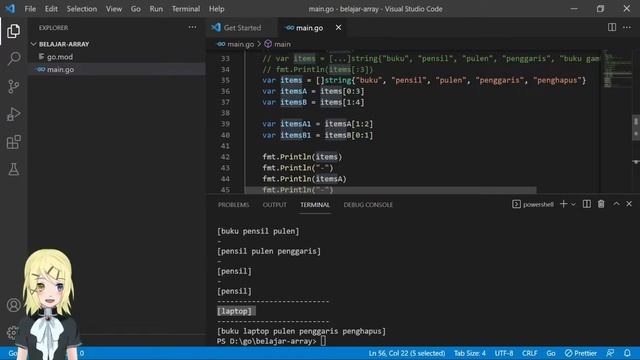The height and width of the screenshot is (360, 640).
Task: Open the Edit menu
Action: click(x=51, y=9)
